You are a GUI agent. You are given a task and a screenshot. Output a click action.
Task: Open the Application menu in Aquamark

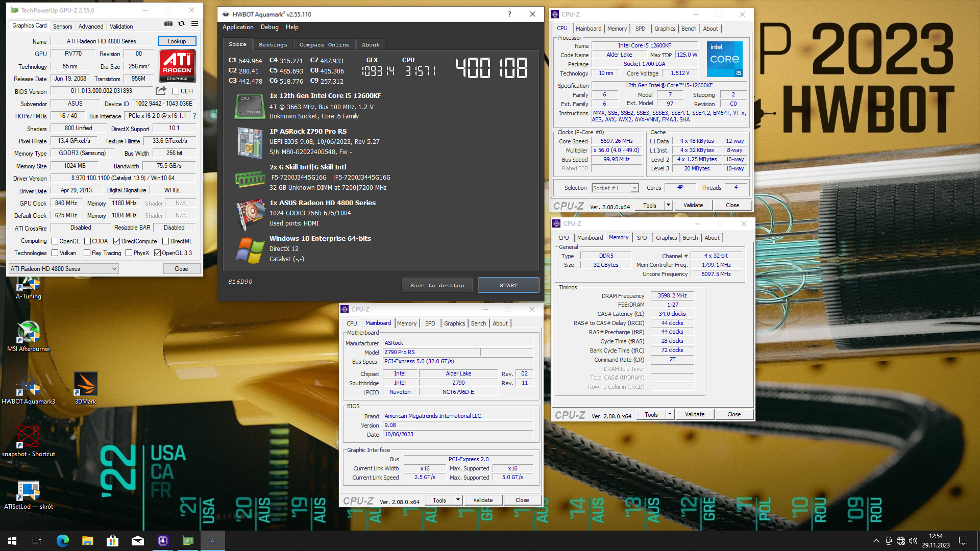click(x=238, y=27)
